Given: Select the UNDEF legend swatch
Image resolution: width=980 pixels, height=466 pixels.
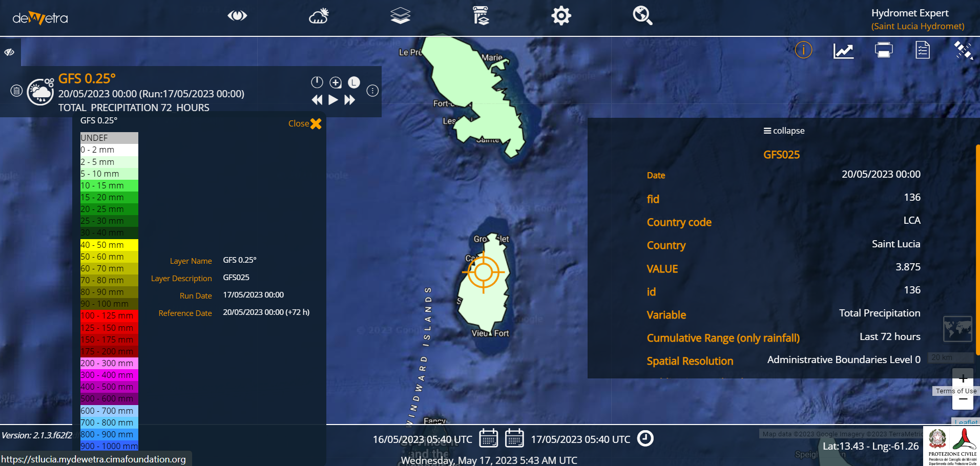Looking at the screenshot, I should coord(109,138).
